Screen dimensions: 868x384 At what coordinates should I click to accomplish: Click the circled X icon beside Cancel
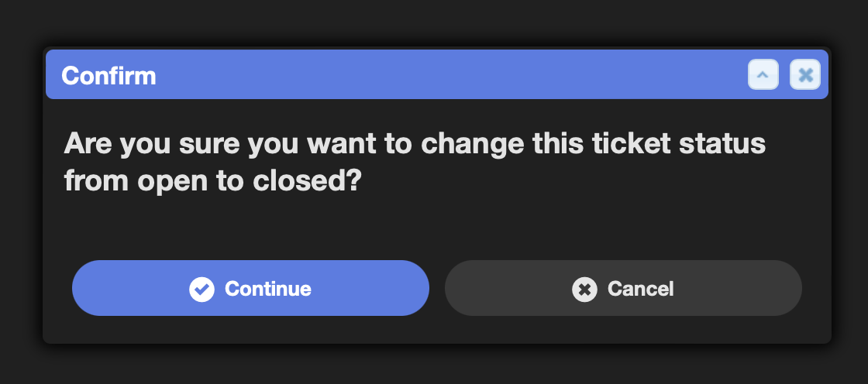[x=584, y=289]
